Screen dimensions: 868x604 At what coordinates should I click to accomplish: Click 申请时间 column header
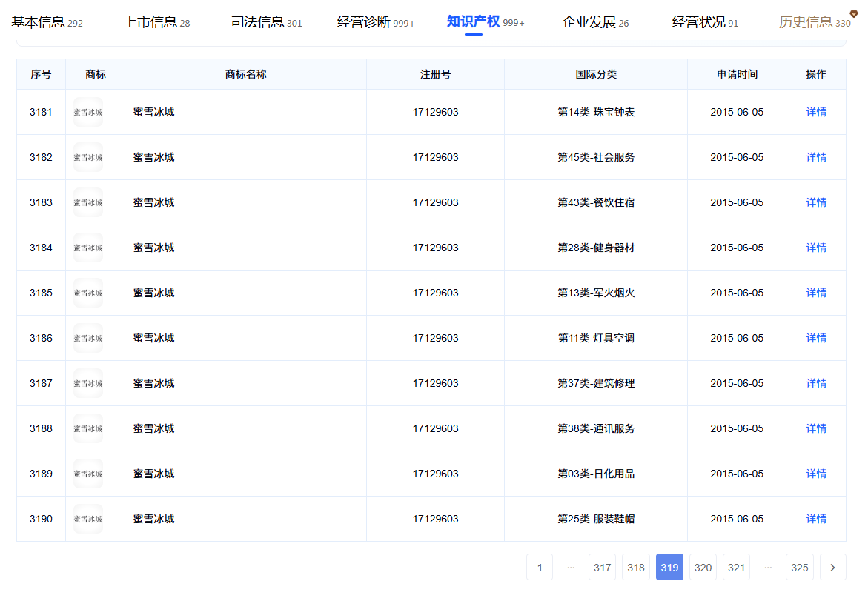[x=737, y=74]
